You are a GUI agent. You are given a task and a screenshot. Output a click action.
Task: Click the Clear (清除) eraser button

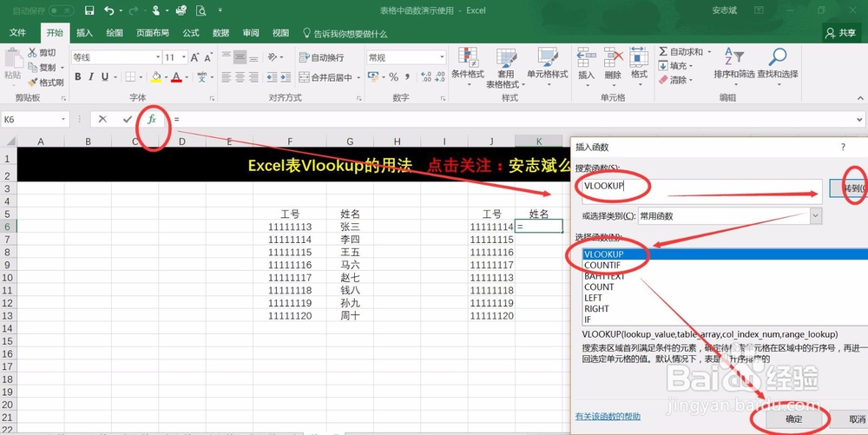tap(674, 80)
